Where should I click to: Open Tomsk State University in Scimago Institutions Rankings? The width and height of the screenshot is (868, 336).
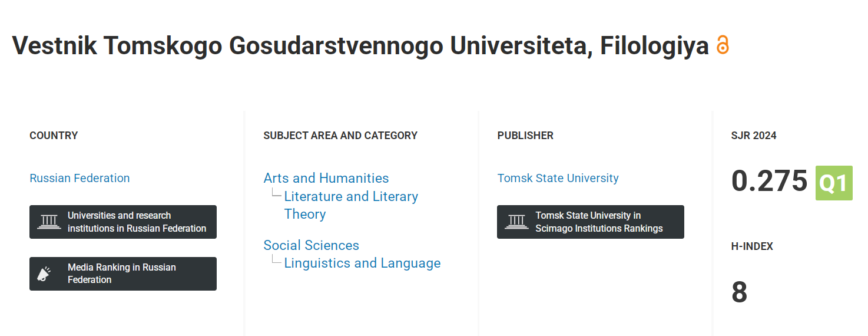591,222
